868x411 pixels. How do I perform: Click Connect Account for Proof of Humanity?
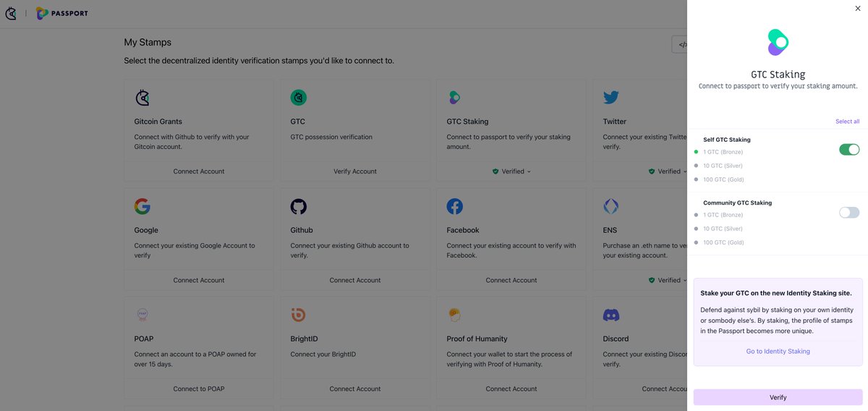(x=511, y=389)
